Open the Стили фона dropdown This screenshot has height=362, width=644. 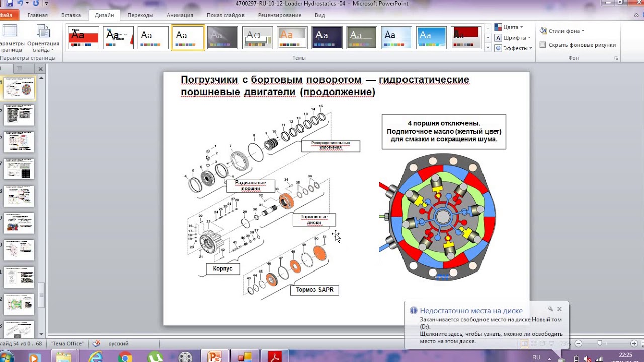click(562, 31)
